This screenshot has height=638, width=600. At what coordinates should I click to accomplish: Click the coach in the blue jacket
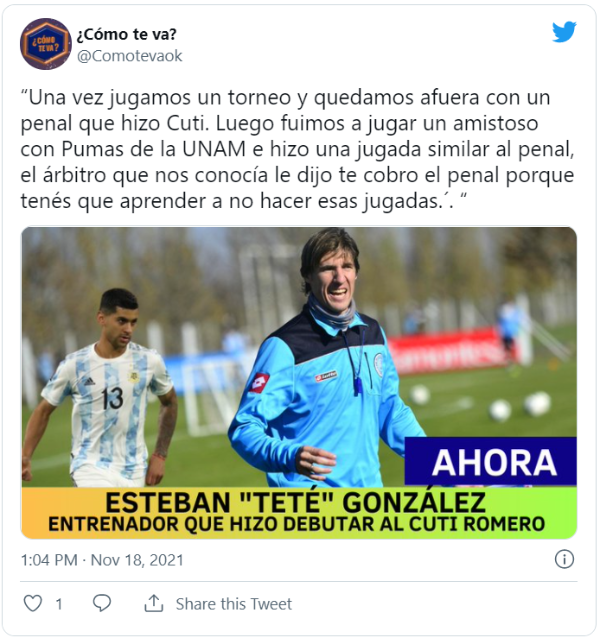(325, 358)
